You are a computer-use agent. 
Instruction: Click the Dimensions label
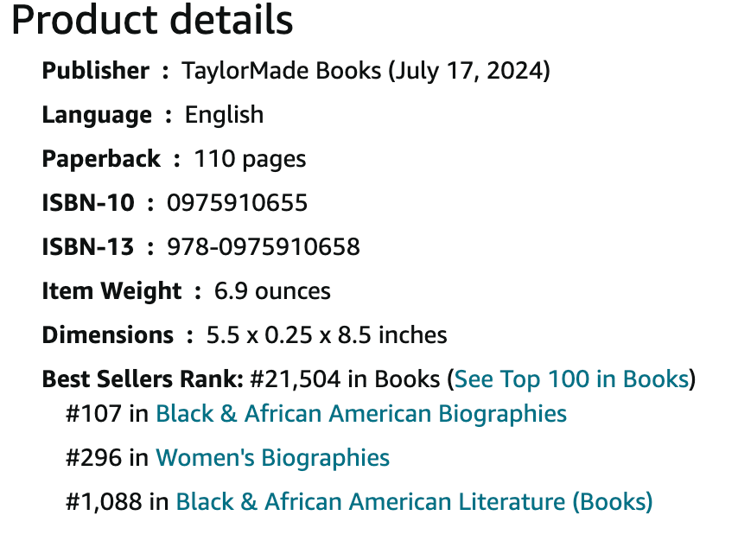(x=108, y=335)
